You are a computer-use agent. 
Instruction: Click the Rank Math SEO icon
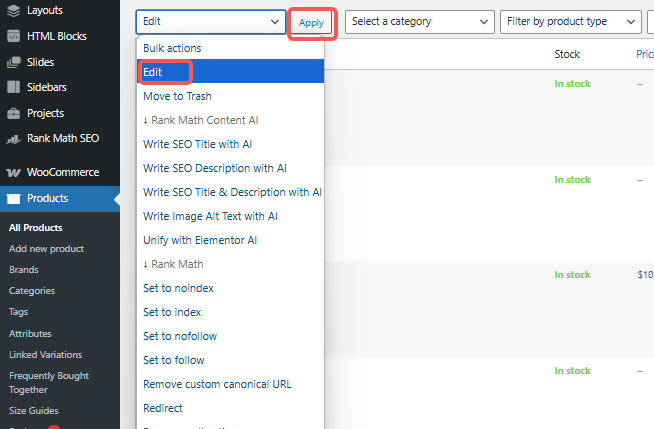point(13,139)
